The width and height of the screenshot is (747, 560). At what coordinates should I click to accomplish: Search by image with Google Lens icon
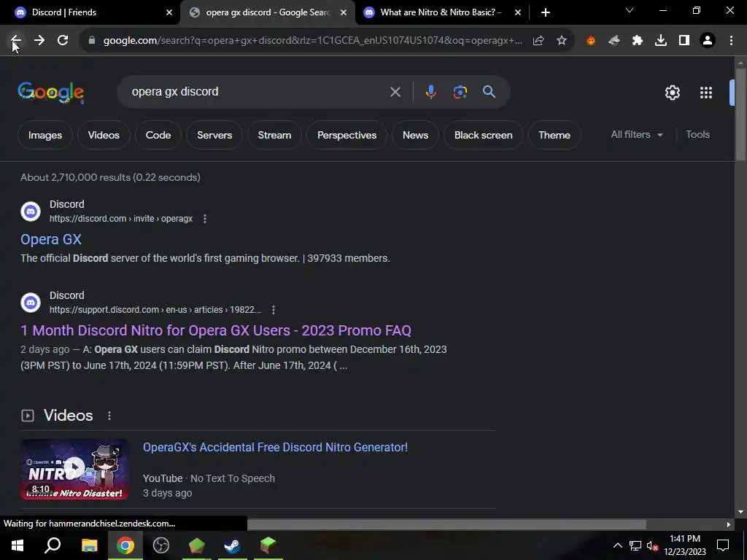(x=460, y=92)
